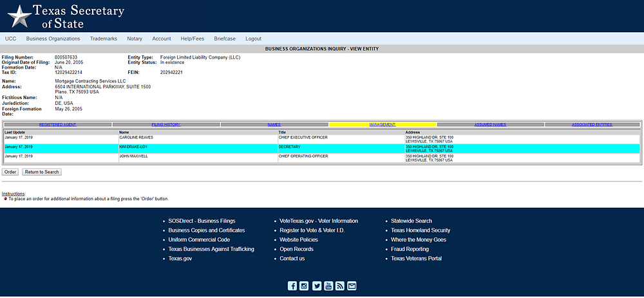Click the entity name Mortgage Contracting Services LLC
This screenshot has height=298, width=644.
[x=90, y=81]
